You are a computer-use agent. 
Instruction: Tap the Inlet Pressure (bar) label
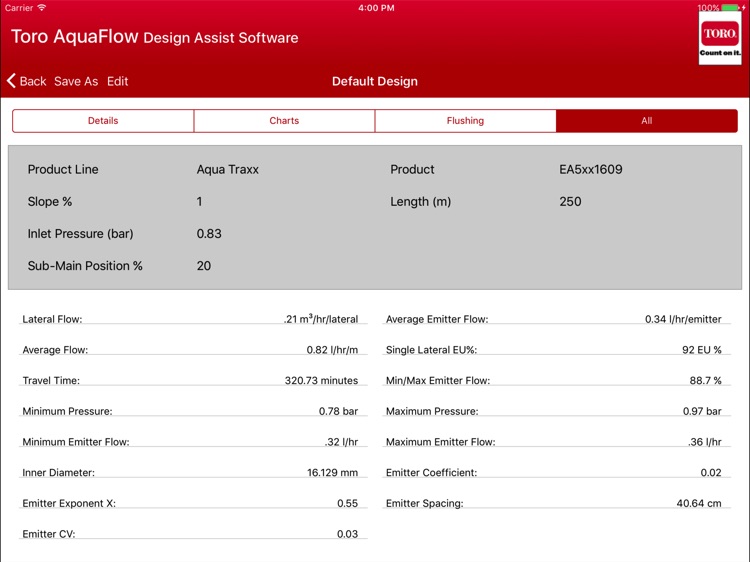click(x=80, y=233)
